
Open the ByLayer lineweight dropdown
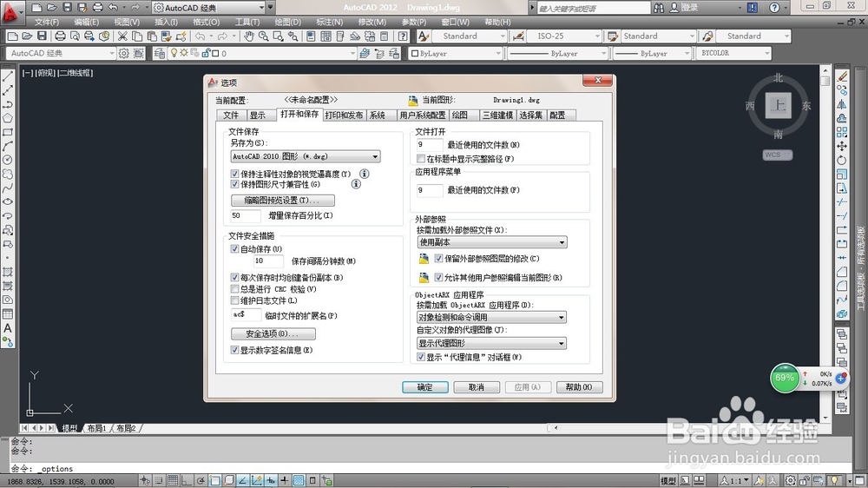pos(653,53)
